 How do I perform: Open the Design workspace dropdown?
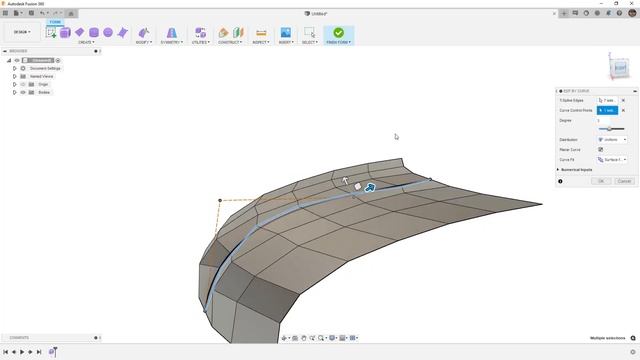pos(22,32)
